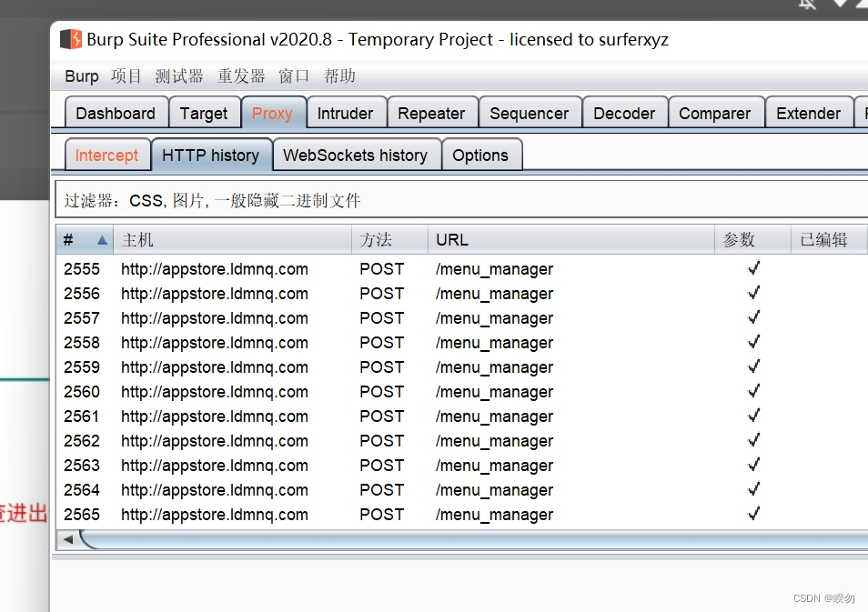Go to the Intruder tab
The width and height of the screenshot is (868, 612).
click(x=345, y=113)
